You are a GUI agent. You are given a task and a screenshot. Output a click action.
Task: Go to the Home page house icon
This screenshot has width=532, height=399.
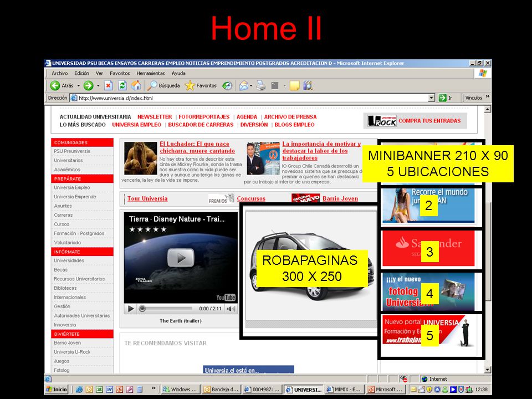tap(136, 85)
